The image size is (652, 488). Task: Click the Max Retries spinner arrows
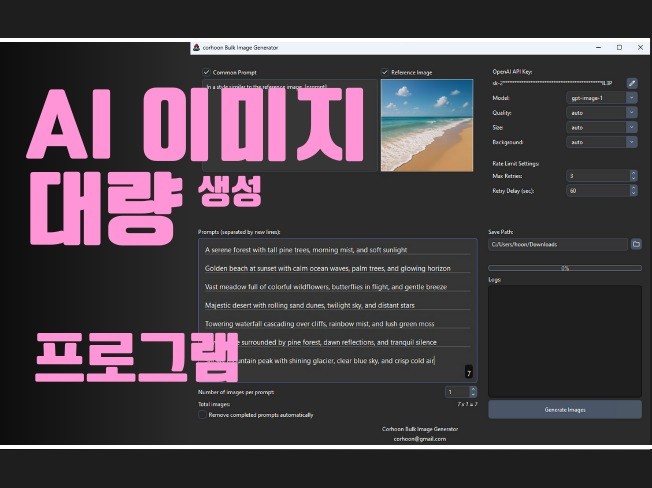[x=633, y=176]
